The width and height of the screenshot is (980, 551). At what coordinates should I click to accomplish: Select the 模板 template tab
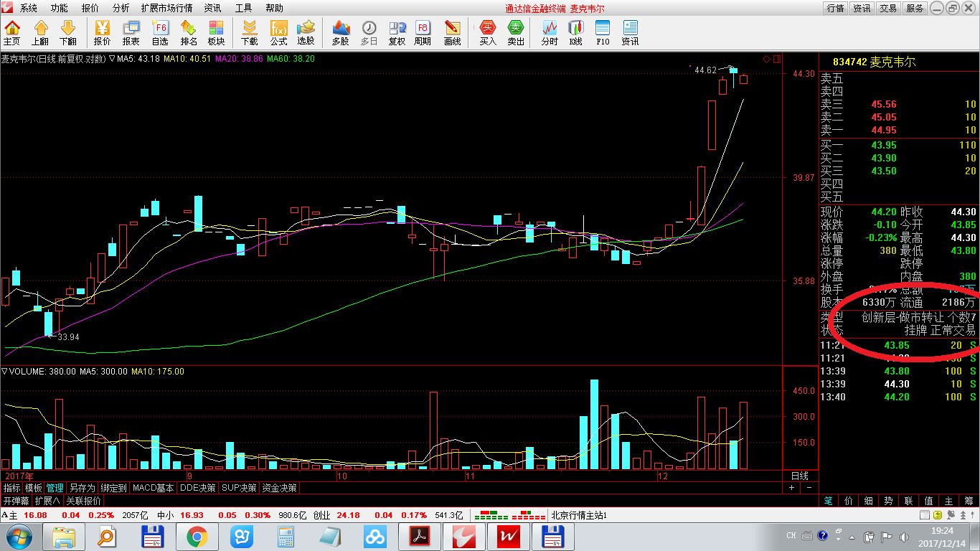[x=34, y=488]
